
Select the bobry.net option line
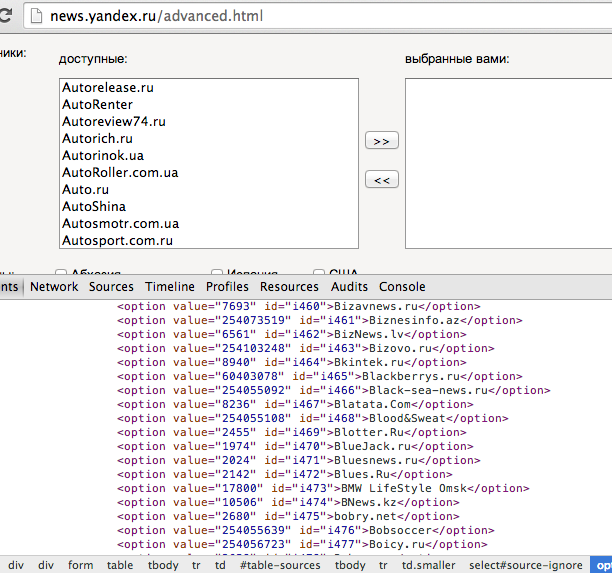point(288,517)
